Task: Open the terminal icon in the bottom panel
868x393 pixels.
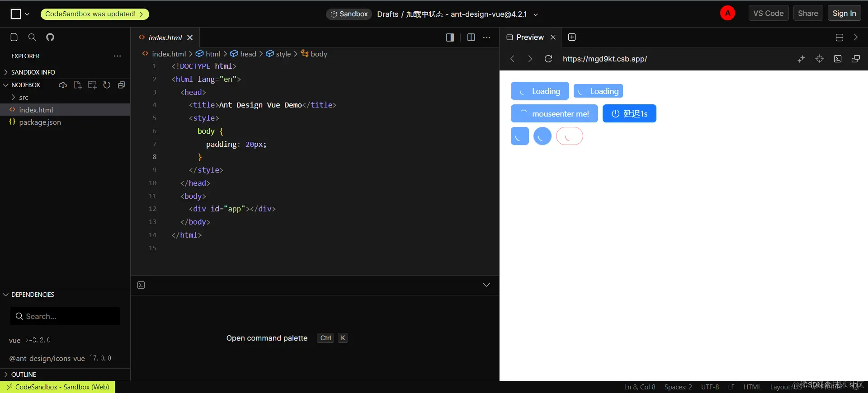Action: point(141,285)
